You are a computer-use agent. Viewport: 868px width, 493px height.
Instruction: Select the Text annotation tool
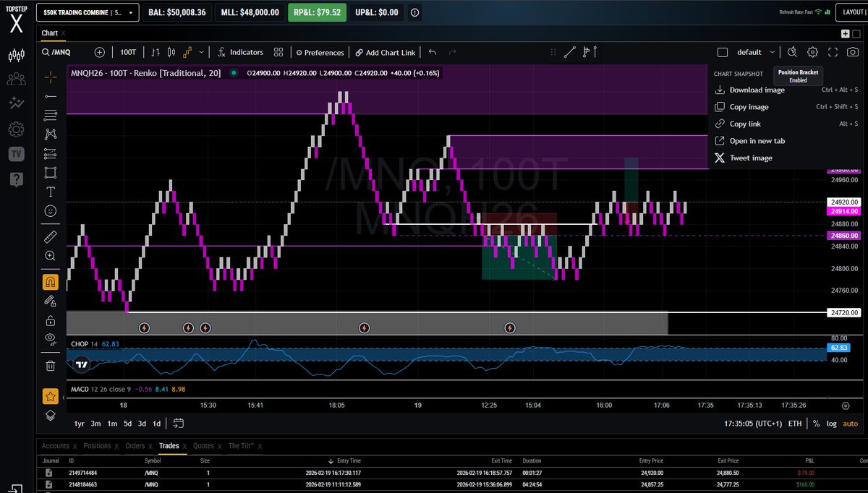click(50, 192)
